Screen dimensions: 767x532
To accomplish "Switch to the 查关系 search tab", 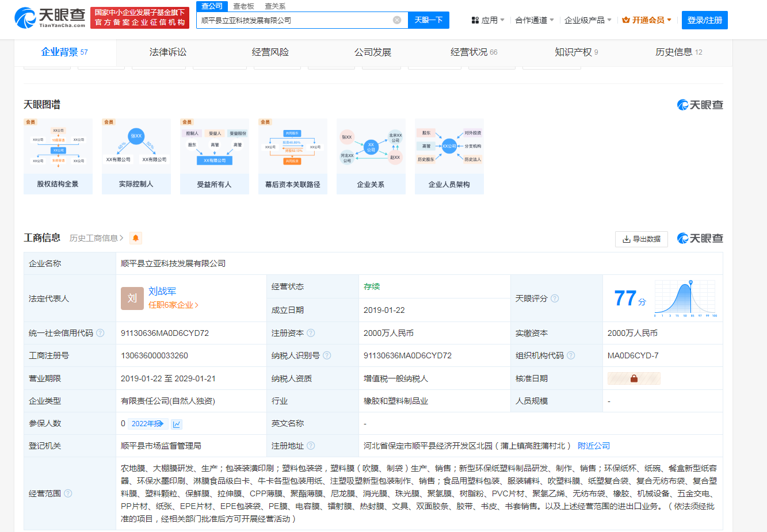I will point(275,6).
